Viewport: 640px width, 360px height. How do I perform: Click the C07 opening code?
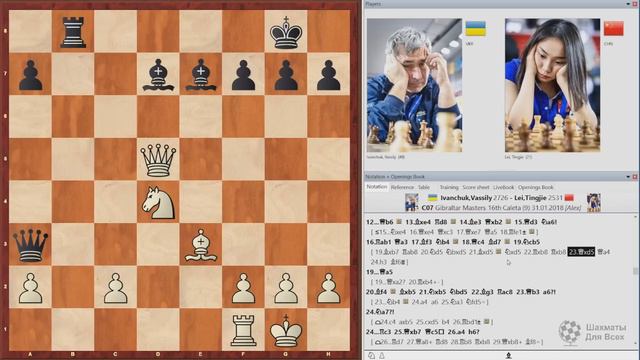427,208
